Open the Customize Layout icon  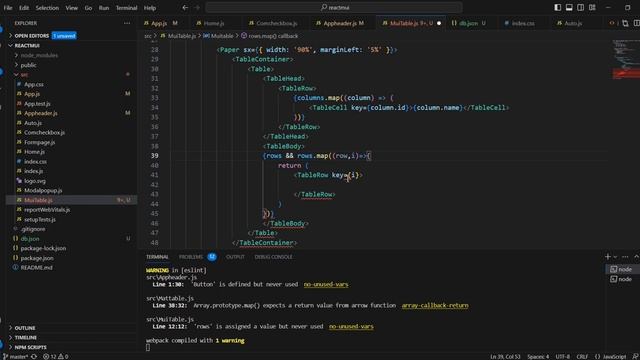[x=592, y=7]
